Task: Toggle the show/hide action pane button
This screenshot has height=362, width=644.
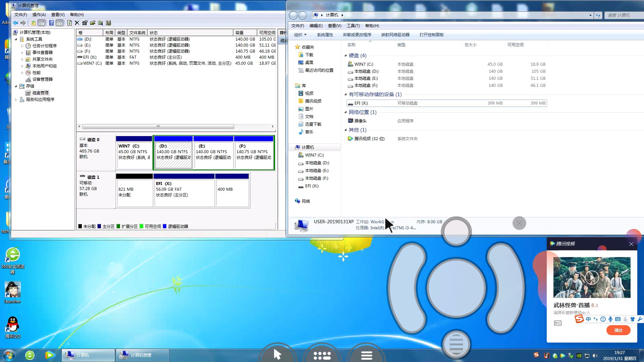Action: [x=60, y=23]
